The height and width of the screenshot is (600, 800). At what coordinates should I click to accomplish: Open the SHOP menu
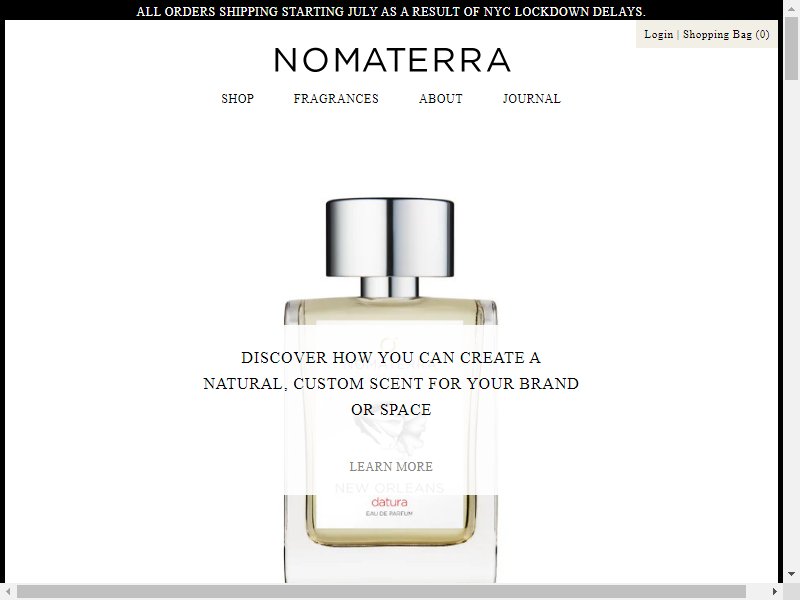click(x=237, y=98)
